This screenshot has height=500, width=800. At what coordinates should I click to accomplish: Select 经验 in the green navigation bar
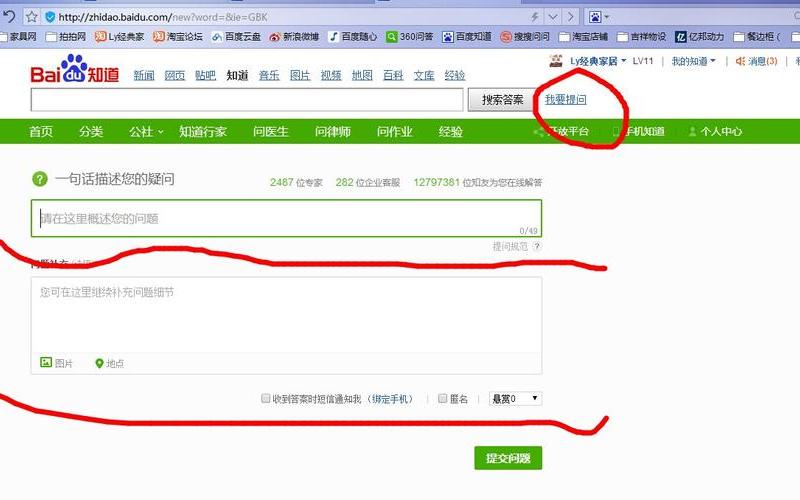point(451,132)
